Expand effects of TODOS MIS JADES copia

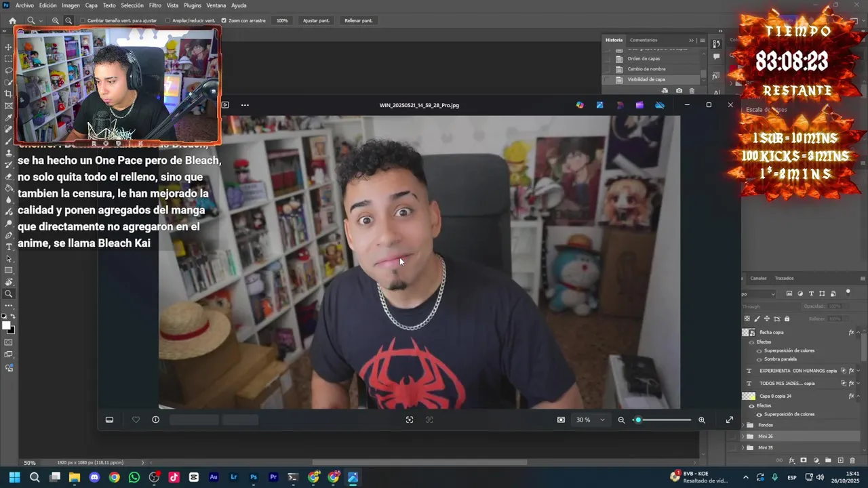click(859, 384)
